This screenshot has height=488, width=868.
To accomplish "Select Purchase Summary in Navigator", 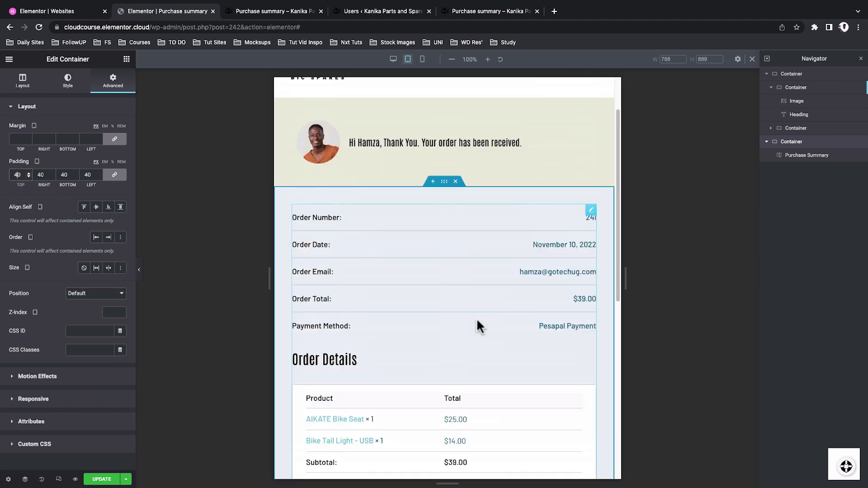I will point(807,155).
